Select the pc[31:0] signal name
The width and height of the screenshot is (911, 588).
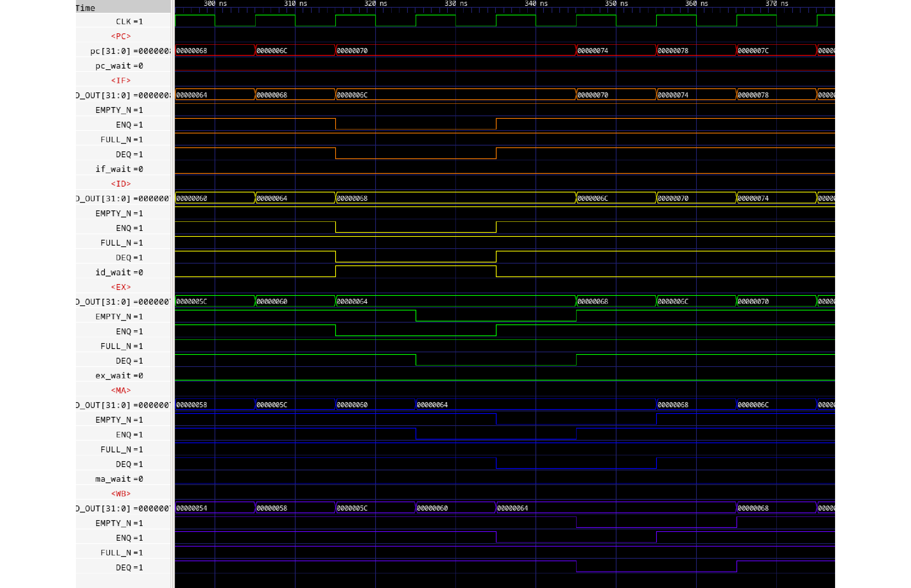pos(110,51)
